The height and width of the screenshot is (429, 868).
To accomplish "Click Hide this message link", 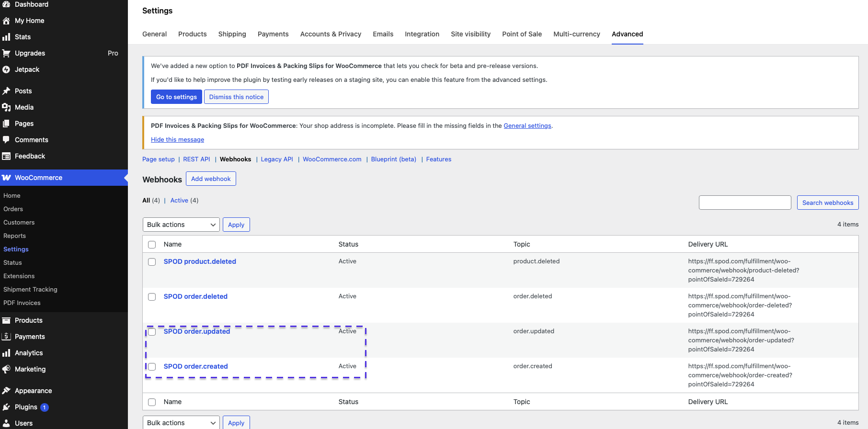I will click(177, 139).
